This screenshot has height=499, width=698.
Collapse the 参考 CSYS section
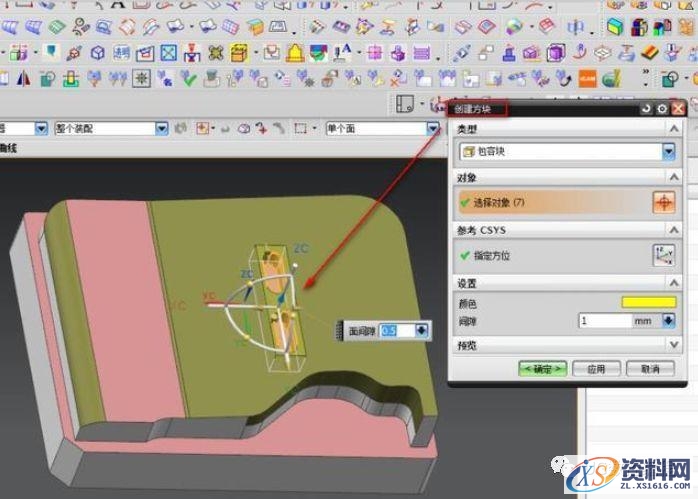pos(675,230)
